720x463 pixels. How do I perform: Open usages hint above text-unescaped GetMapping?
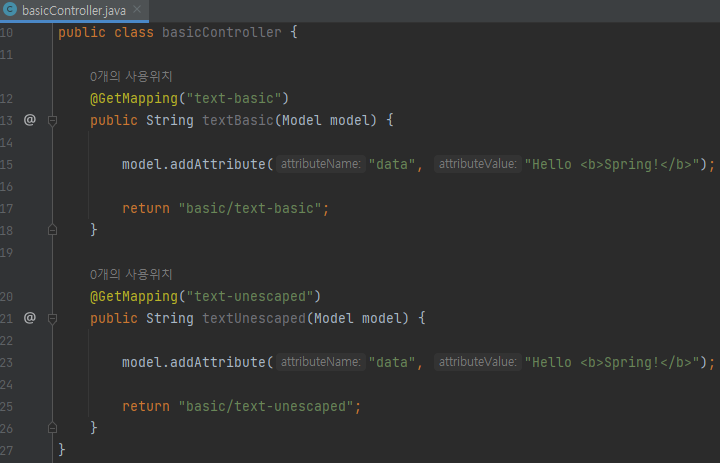(x=131, y=274)
